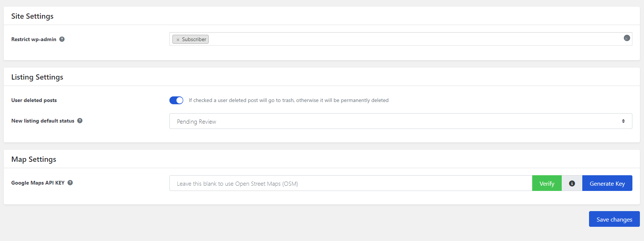Show help icon next to Google Maps API KEY

click(x=70, y=183)
